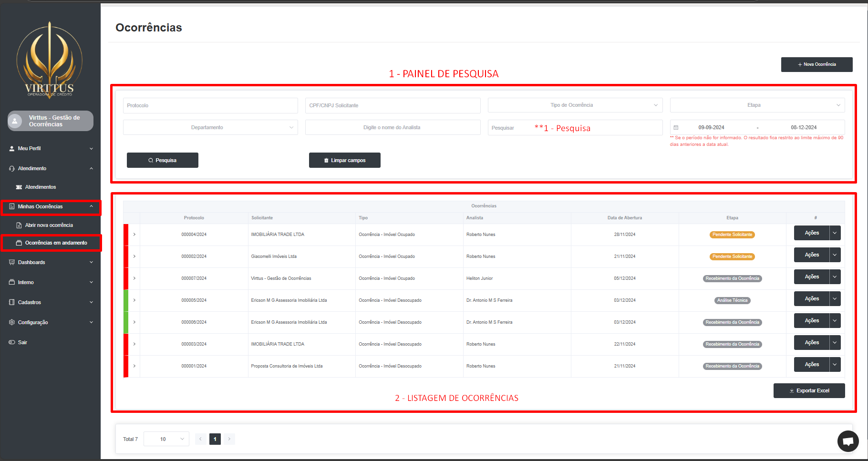
Task: Expand row for protocol 000007/2024
Action: tap(134, 278)
